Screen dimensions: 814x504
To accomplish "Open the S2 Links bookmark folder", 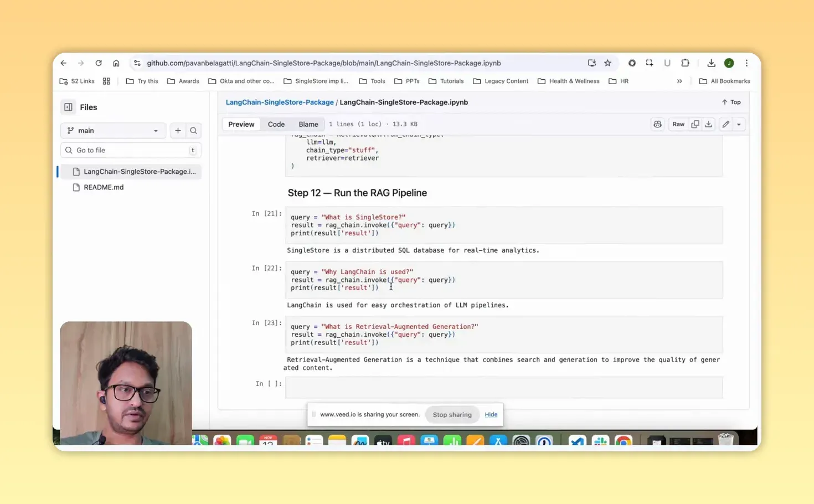I will coord(77,81).
